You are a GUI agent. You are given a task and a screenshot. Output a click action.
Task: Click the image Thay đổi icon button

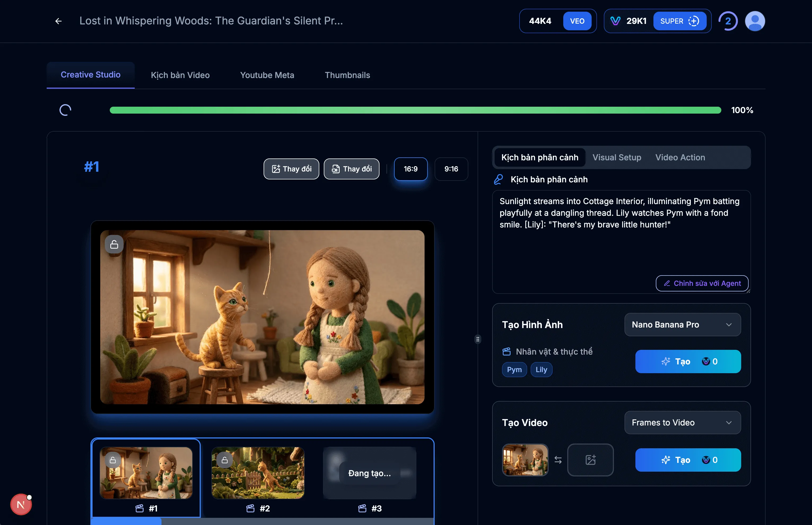pos(291,169)
